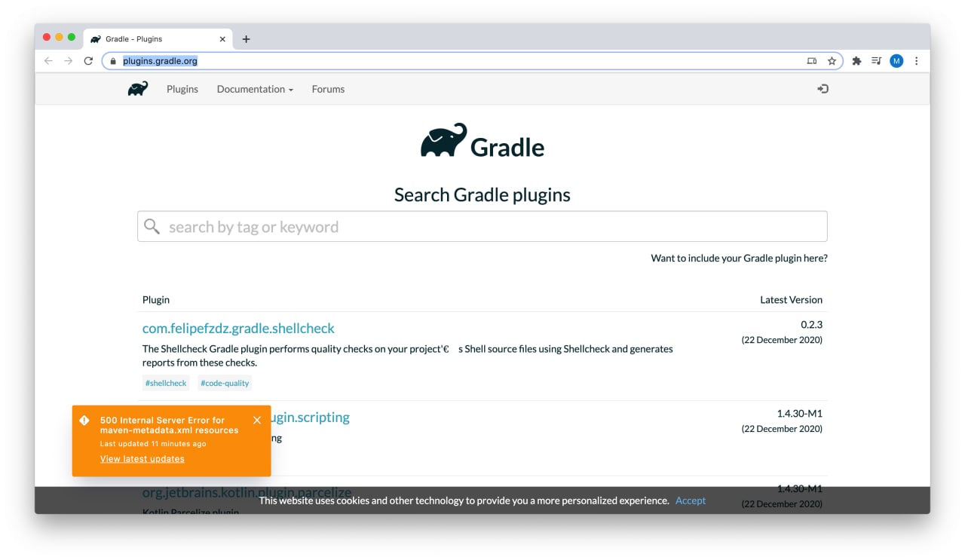Click the search by tag or keyword field
This screenshot has height=560, width=965.
click(x=482, y=226)
